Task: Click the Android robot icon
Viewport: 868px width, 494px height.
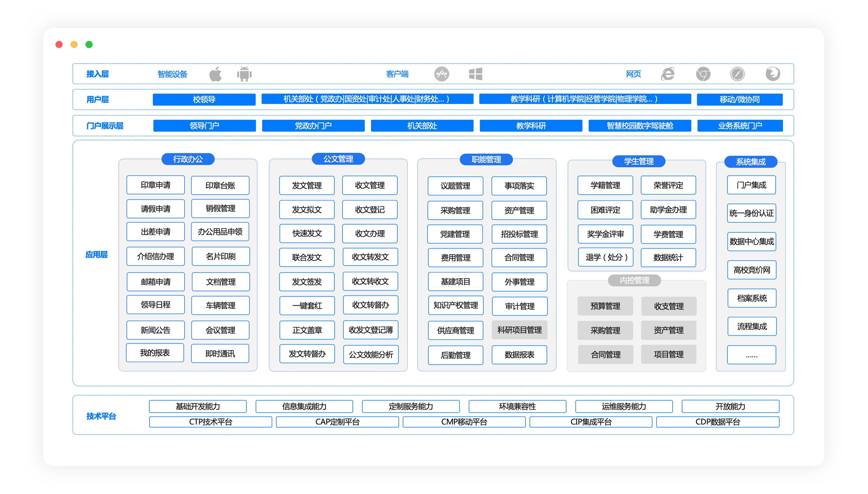Action: coord(244,74)
